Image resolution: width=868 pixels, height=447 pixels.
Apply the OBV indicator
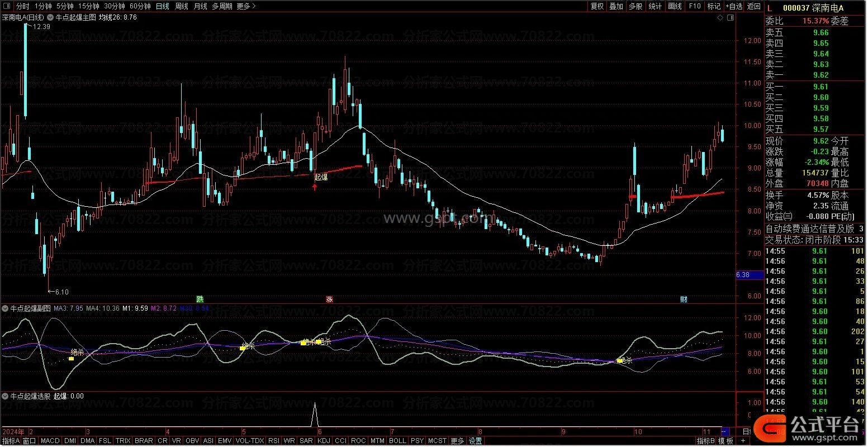(192, 441)
